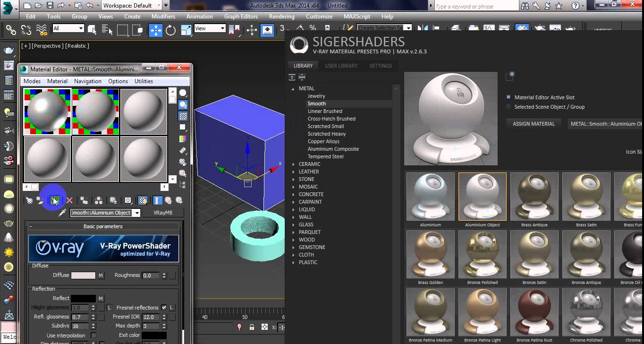This screenshot has height=344, width=644.
Task: Toggle the L lock next to Fresnel reflections
Action: coord(172,308)
